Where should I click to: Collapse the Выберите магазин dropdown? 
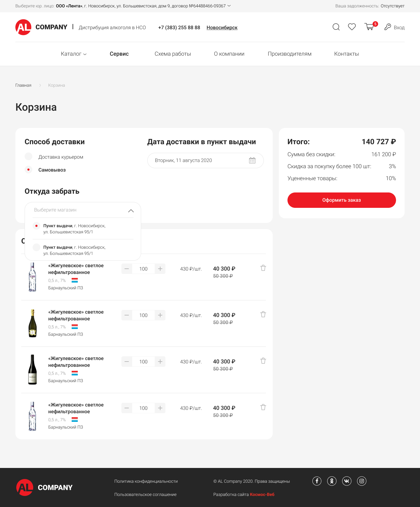coord(131,211)
